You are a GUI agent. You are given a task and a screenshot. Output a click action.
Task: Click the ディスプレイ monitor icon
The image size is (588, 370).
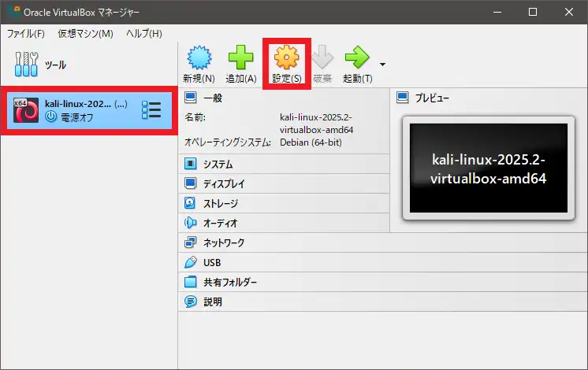191,183
